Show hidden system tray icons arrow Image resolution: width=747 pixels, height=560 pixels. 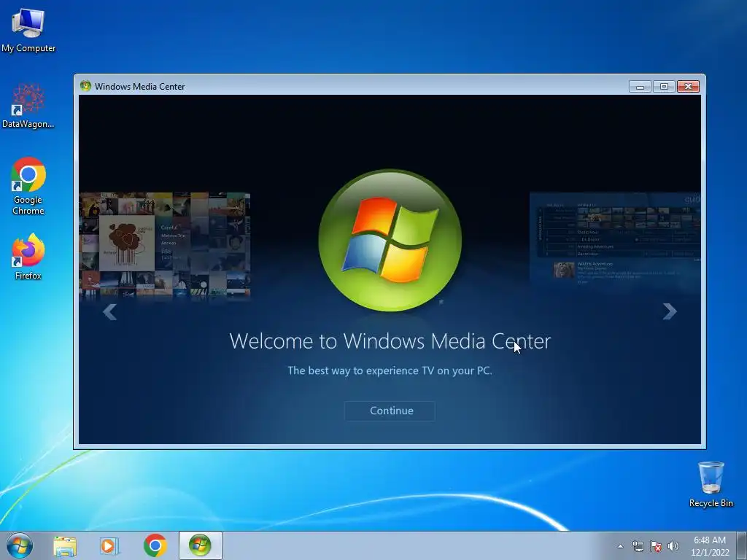[620, 546]
